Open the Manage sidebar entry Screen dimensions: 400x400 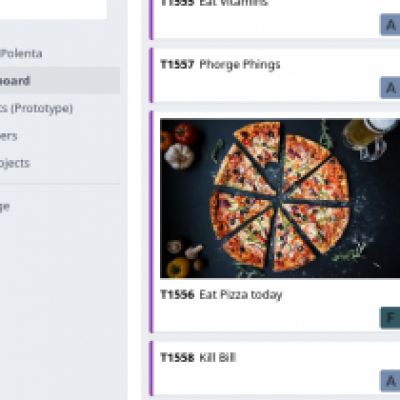coord(5,206)
